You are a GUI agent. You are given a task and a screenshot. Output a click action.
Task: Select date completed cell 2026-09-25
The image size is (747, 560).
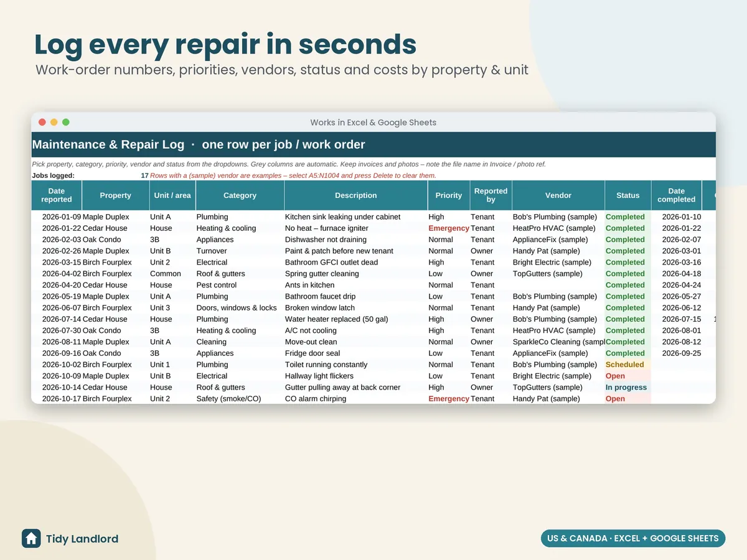pos(677,353)
